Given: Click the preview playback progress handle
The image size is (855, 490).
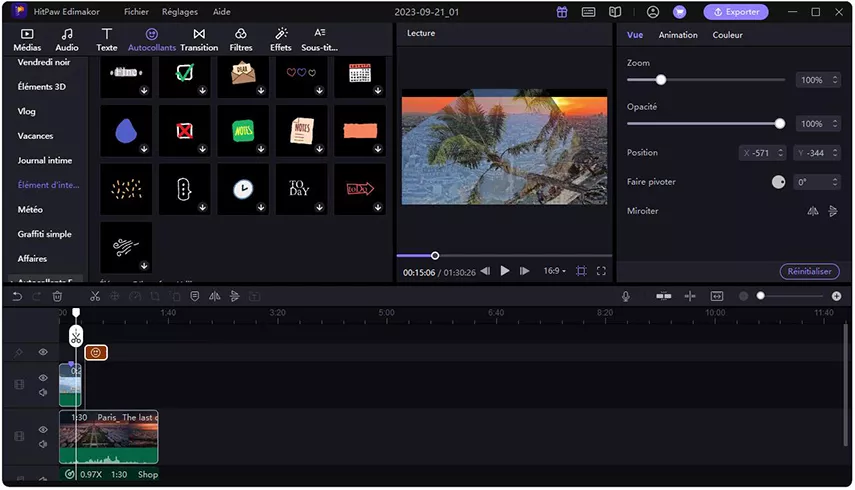Looking at the screenshot, I should click(435, 256).
